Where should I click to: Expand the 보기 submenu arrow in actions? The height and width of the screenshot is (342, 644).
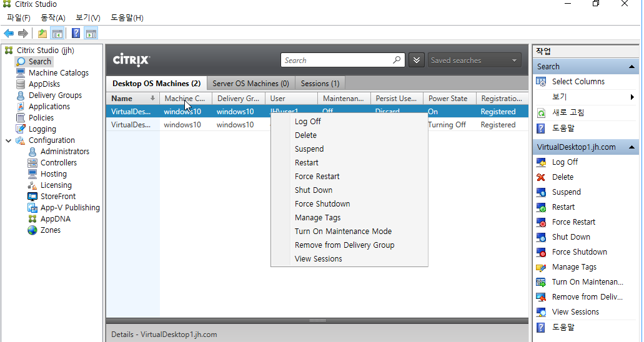point(632,97)
